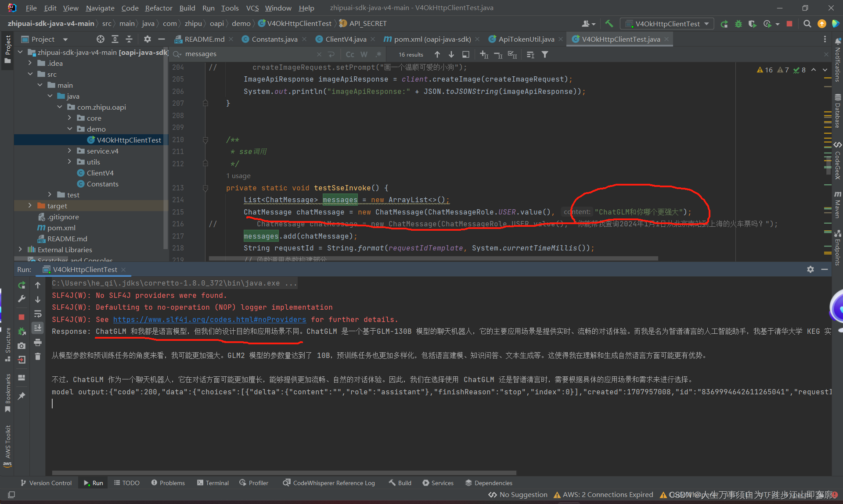The image size is (843, 504).
Task: Open the VCS menu
Action: [252, 8]
